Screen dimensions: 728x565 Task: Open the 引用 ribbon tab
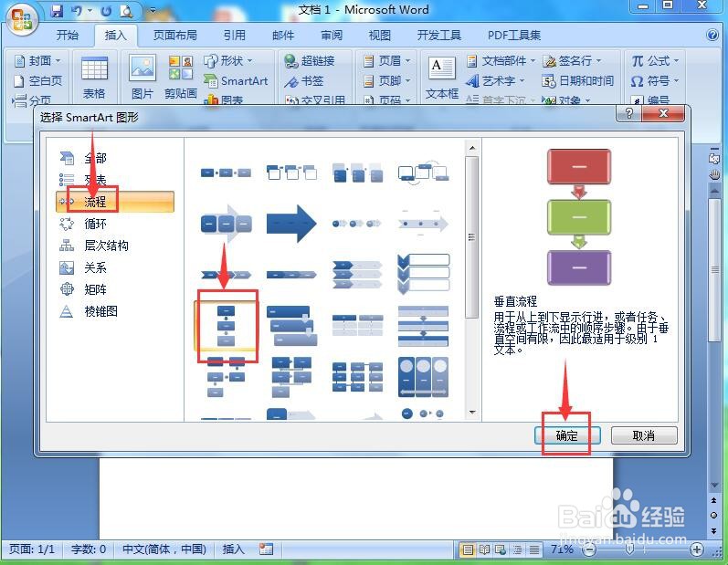pos(235,36)
